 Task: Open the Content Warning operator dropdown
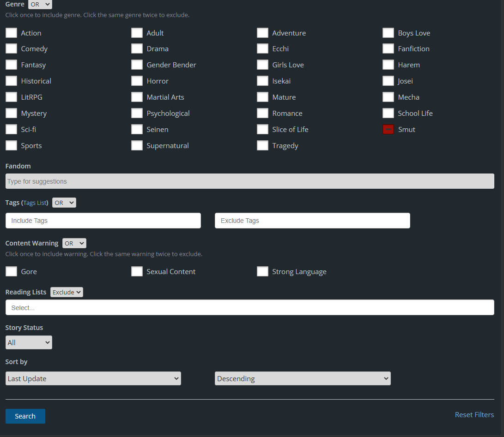click(x=74, y=243)
